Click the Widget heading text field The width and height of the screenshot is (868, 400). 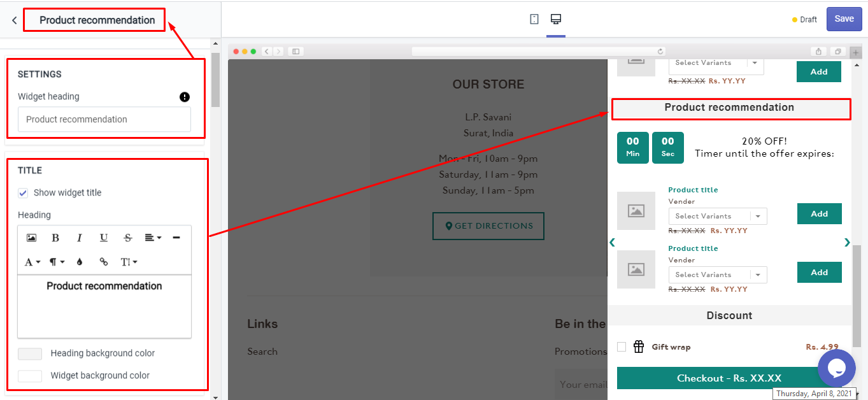(104, 120)
